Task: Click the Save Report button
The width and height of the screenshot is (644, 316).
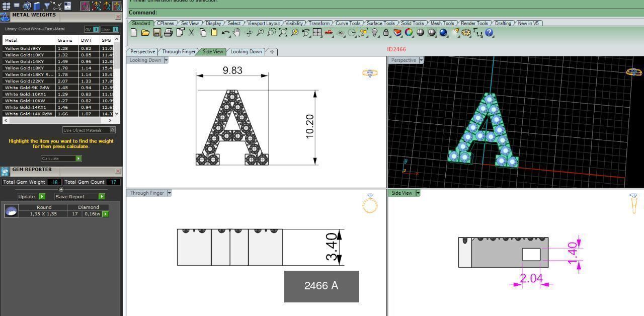Action: tap(79, 197)
